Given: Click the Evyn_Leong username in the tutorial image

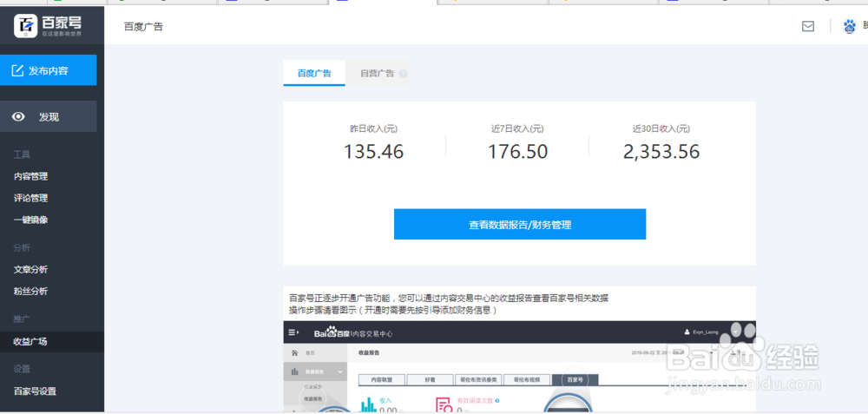Looking at the screenshot, I should [x=705, y=332].
